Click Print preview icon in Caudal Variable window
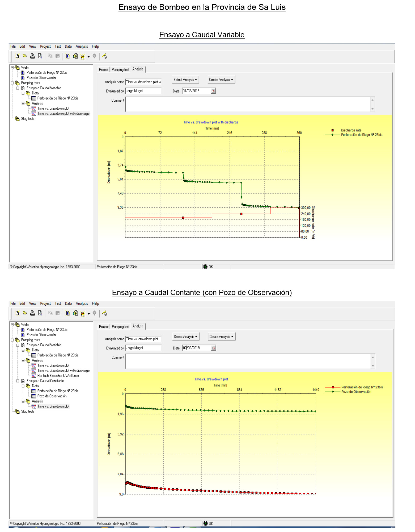Image resolution: width=415 pixels, height=532 pixels. click(40, 56)
